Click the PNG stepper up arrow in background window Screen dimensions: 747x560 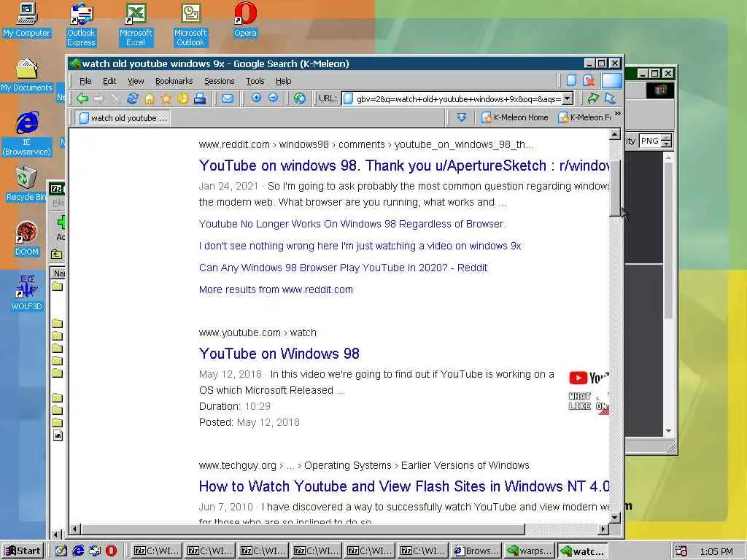[667, 137]
